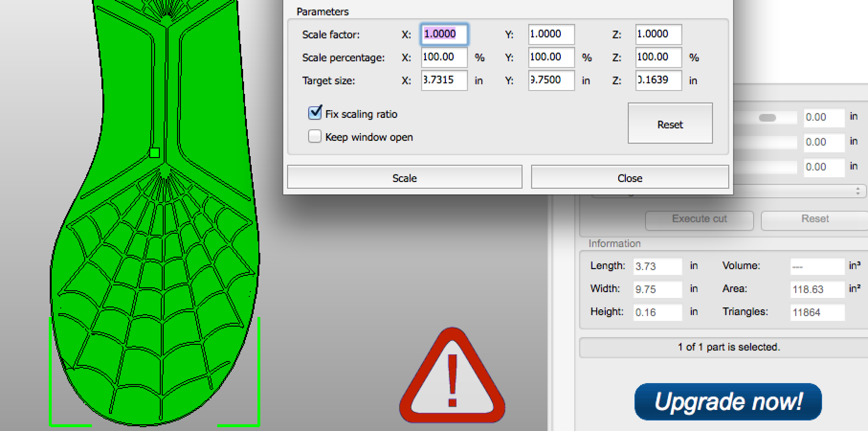Tick the Keep window open checkbox
868x431 pixels.
click(x=315, y=136)
